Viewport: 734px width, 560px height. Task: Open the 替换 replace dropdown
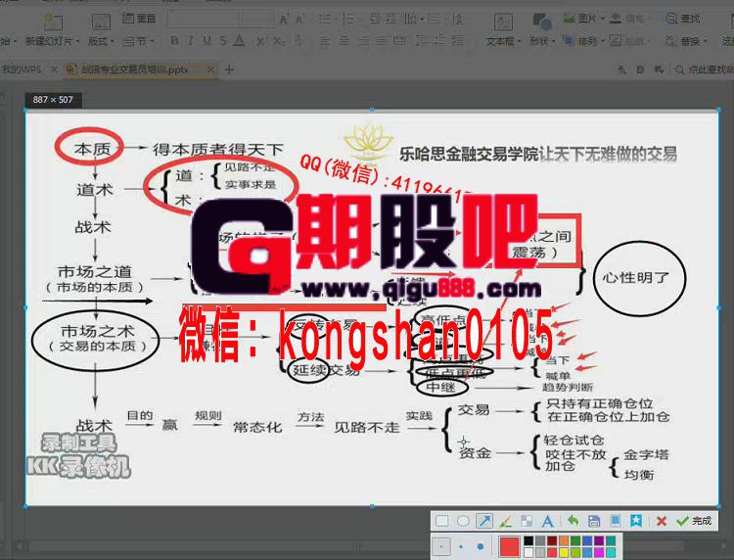(x=686, y=41)
